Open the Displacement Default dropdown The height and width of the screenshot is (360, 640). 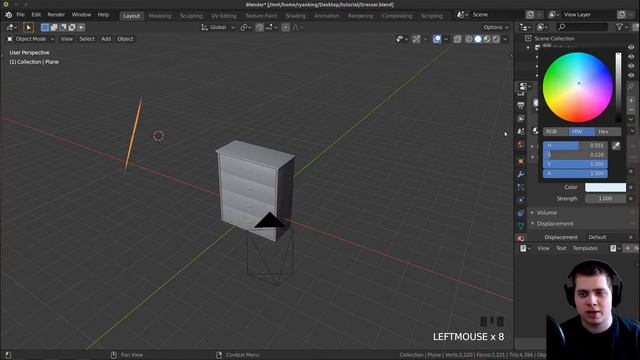(606, 237)
